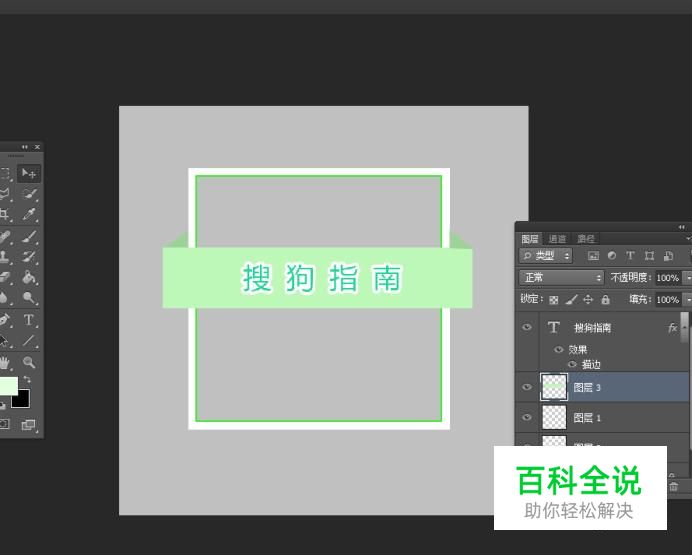The height and width of the screenshot is (555, 692).
Task: Select the Zoom tool
Action: [29, 363]
